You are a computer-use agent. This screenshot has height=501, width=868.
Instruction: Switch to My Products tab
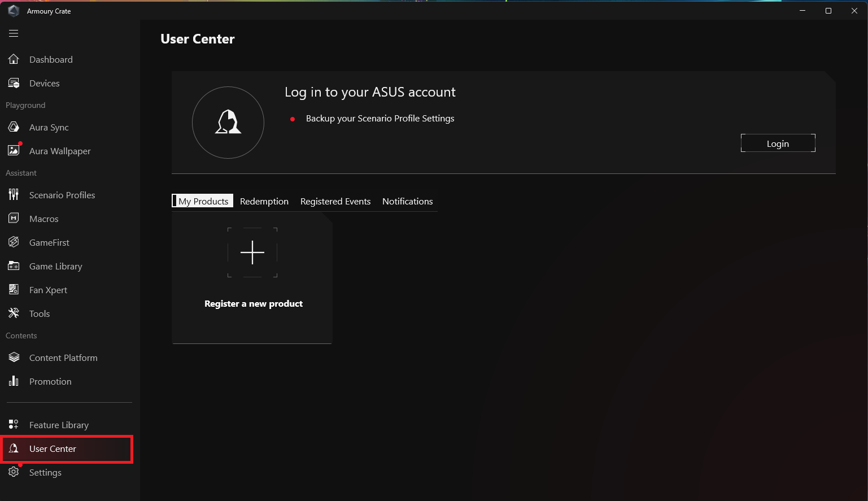[x=203, y=201]
